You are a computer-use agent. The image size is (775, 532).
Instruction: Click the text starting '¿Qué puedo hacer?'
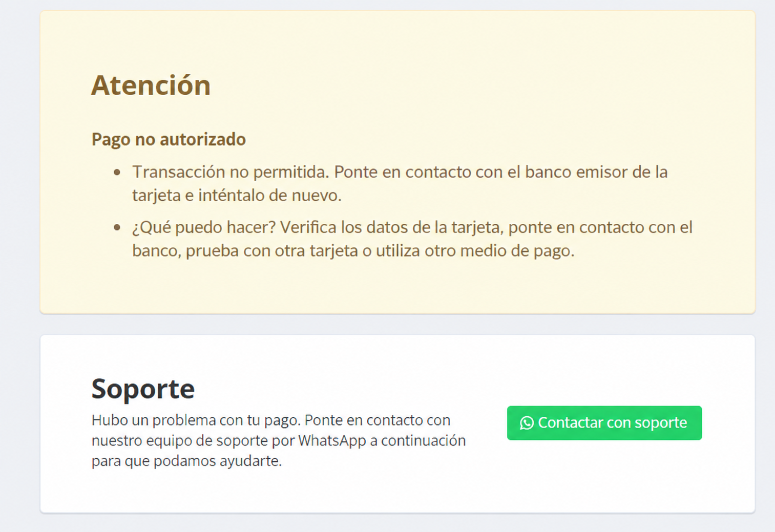coord(412,239)
